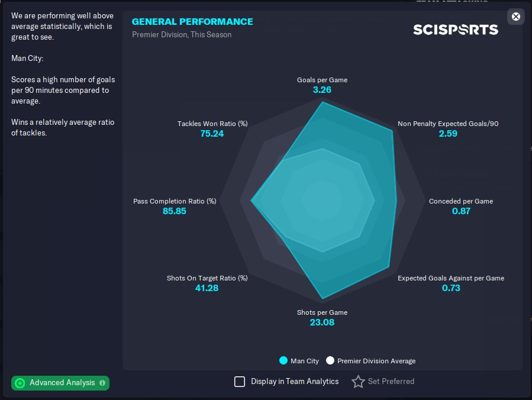Toggle Man City legend dot
This screenshot has height=400, width=532.
283,360
